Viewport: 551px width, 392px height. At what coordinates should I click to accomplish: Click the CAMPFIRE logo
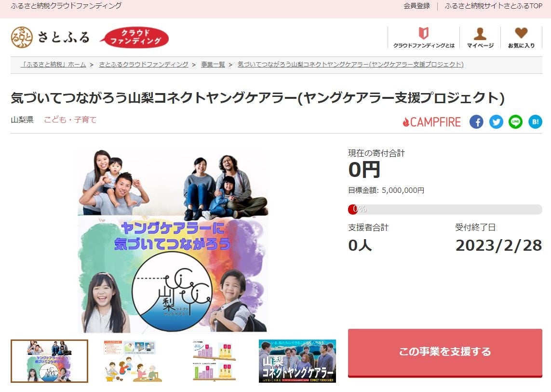pyautogui.click(x=431, y=122)
